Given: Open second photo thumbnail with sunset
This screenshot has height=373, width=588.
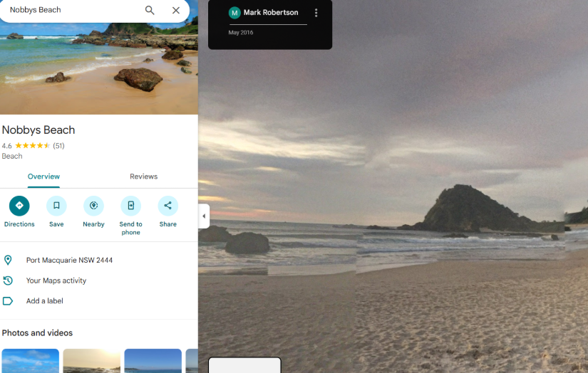Looking at the screenshot, I should pos(91,361).
